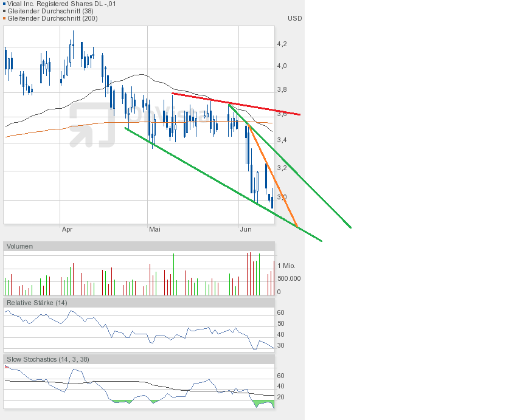Click the 20 value on the Stochastics axis
Viewport: 517px width, 420px height.
click(x=280, y=398)
